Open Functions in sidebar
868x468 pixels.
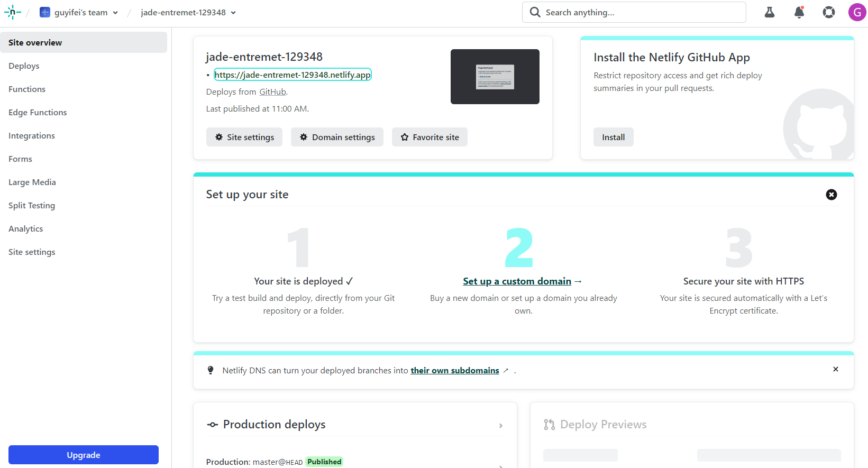click(x=27, y=89)
